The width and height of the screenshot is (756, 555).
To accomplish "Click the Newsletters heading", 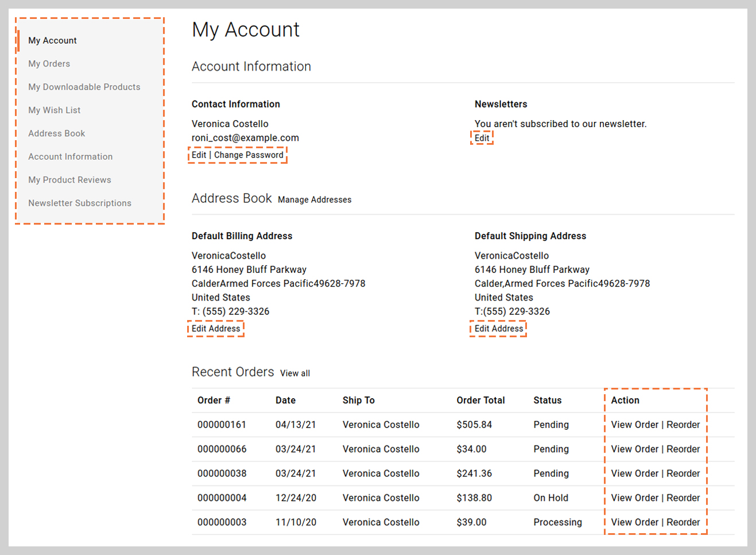I will (501, 104).
